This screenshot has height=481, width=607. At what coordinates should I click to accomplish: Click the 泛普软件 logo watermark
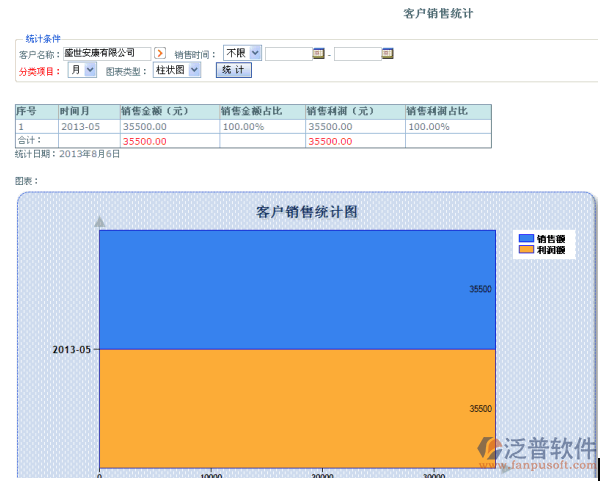[536, 452]
